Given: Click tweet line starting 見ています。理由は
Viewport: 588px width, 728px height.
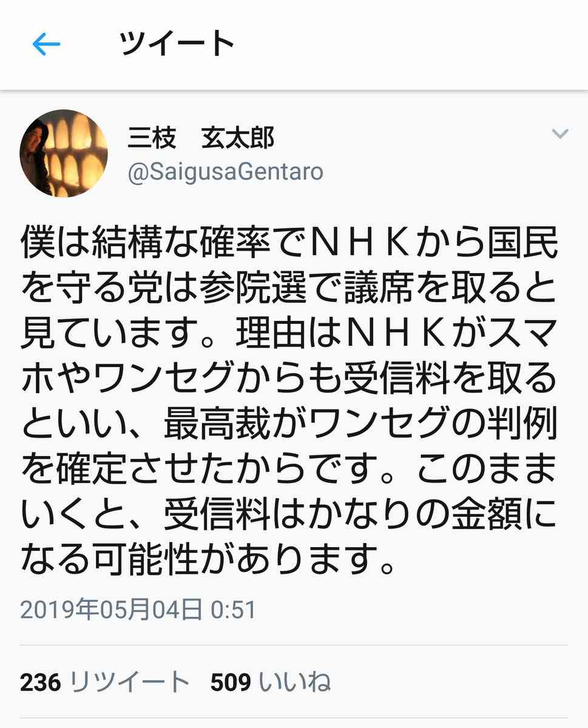Looking at the screenshot, I should pos(289,334).
